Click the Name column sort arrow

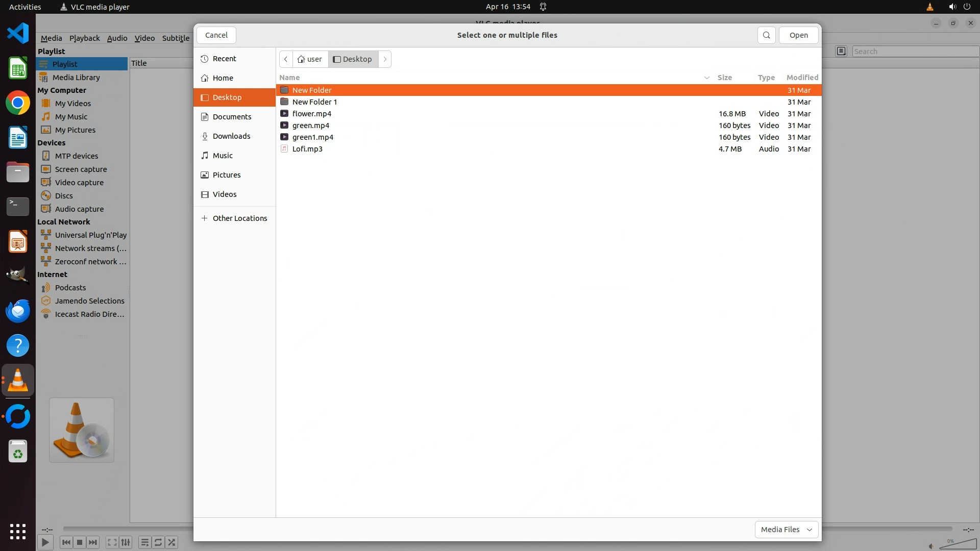click(x=707, y=78)
